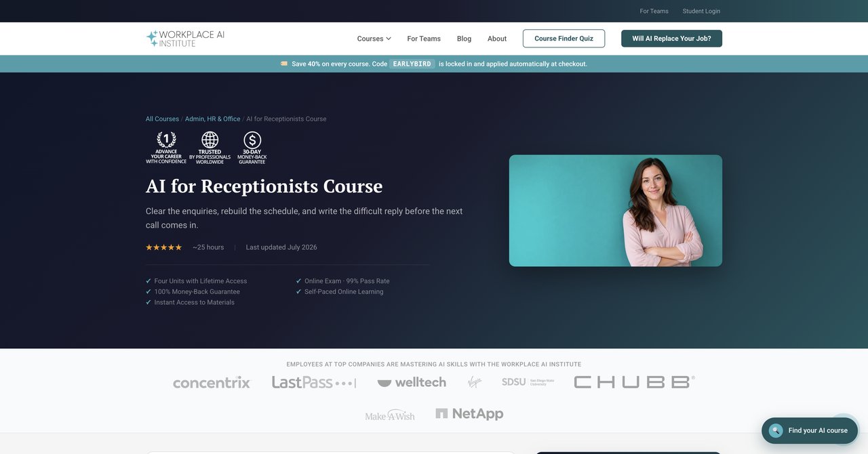Click AI for Receptionists Course breadcrumb text

click(x=286, y=119)
